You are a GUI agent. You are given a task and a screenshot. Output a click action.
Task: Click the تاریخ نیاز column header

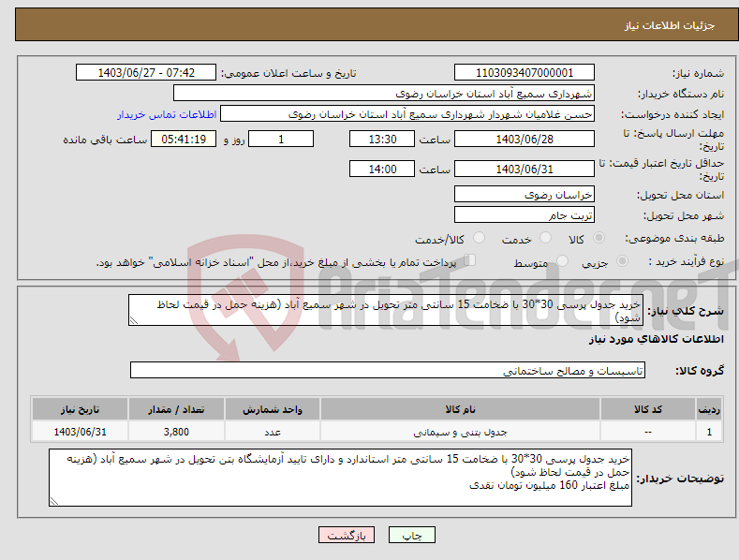(x=81, y=409)
